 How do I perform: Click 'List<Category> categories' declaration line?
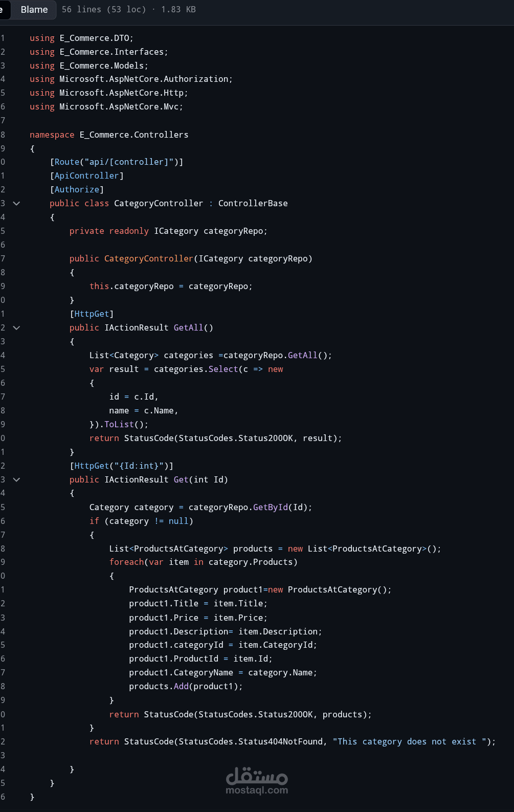click(211, 356)
